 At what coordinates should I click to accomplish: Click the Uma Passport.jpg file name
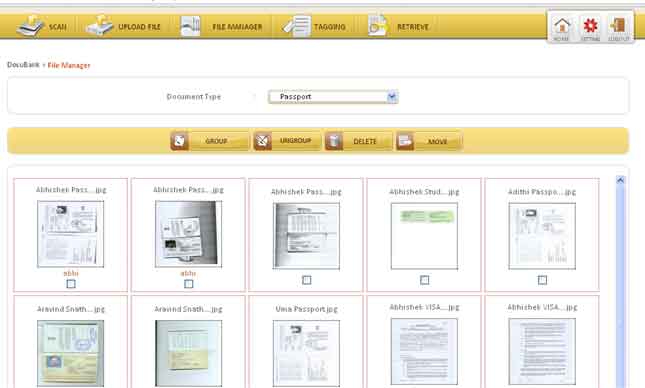pos(306,309)
